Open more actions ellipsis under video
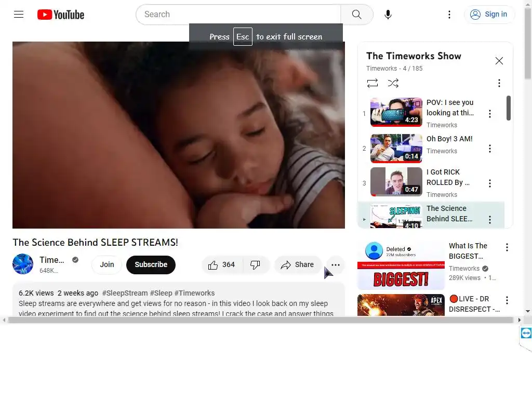The width and height of the screenshot is (532, 399). coord(335,264)
